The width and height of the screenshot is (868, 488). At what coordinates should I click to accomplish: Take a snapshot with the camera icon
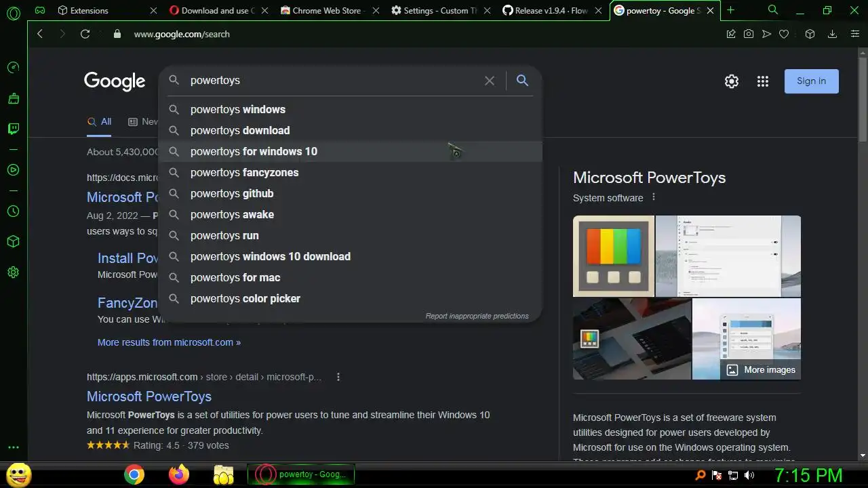[x=749, y=34]
